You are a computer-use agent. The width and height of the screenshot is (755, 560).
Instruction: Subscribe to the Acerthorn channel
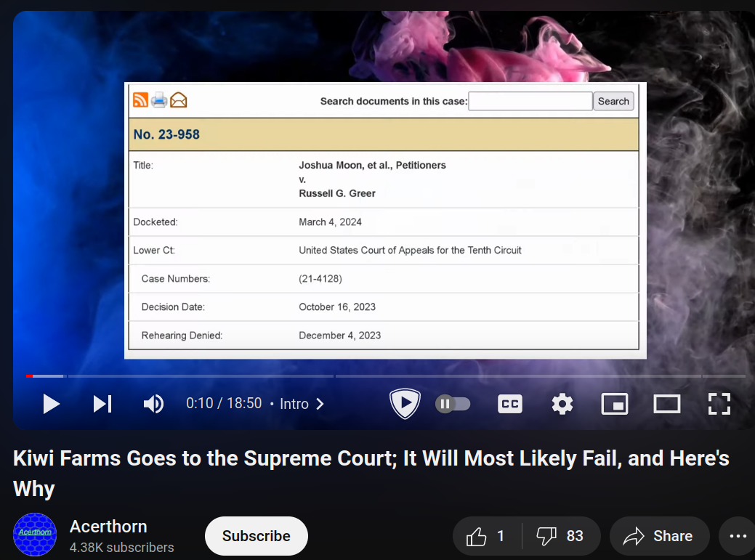[x=257, y=536]
